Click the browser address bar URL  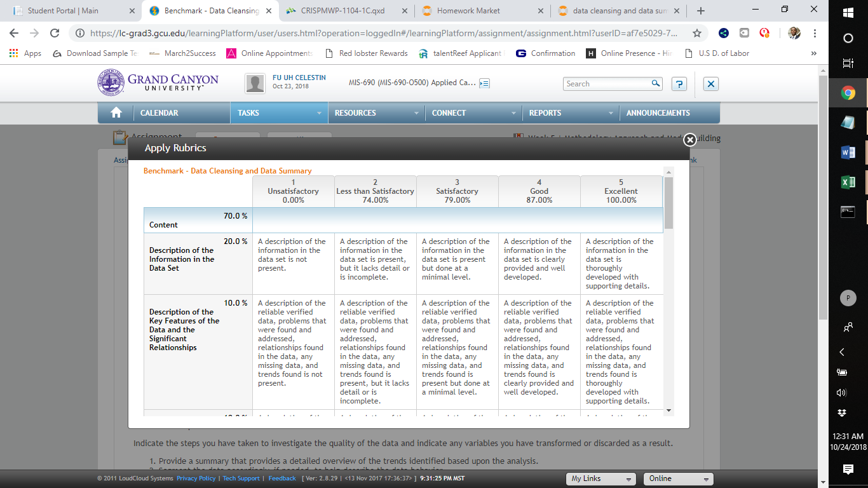(383, 33)
